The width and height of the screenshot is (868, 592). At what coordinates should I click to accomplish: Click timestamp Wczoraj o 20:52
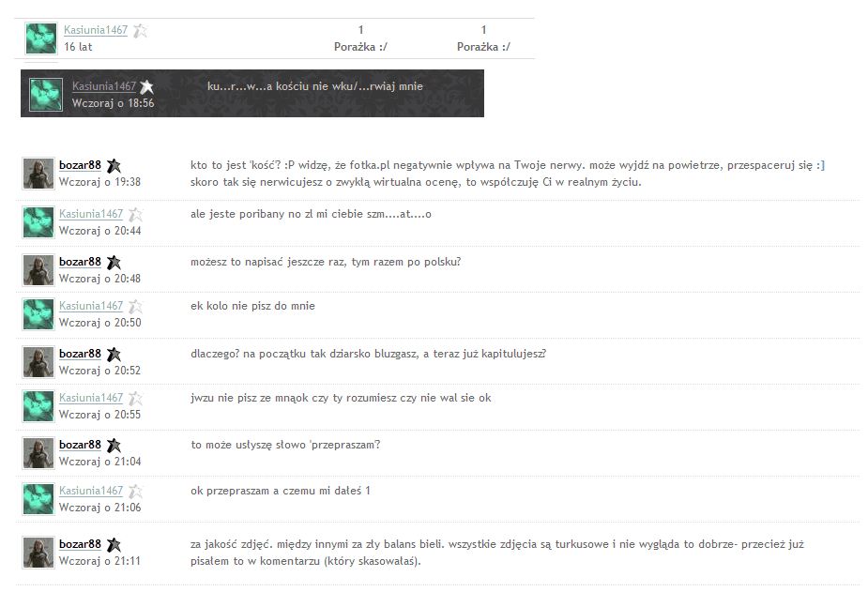coord(99,371)
